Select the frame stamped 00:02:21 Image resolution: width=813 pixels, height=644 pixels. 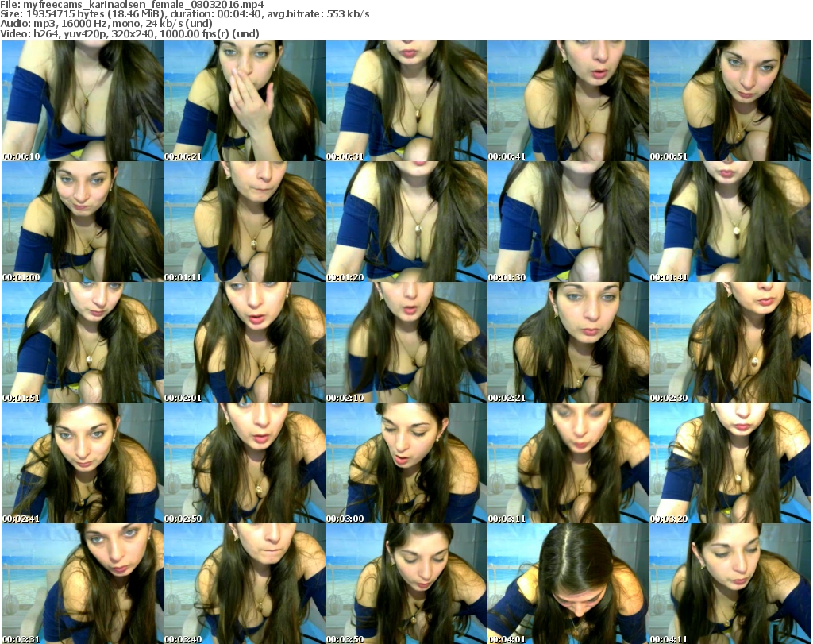point(568,342)
